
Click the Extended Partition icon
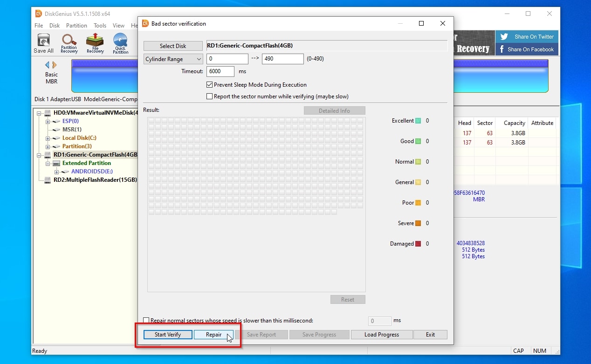(x=56, y=163)
